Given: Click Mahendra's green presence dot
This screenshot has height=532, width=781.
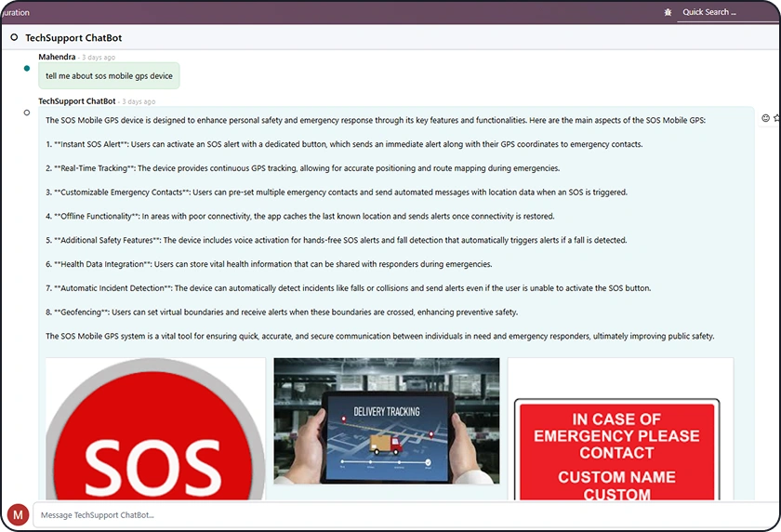Looking at the screenshot, I should tap(27, 68).
